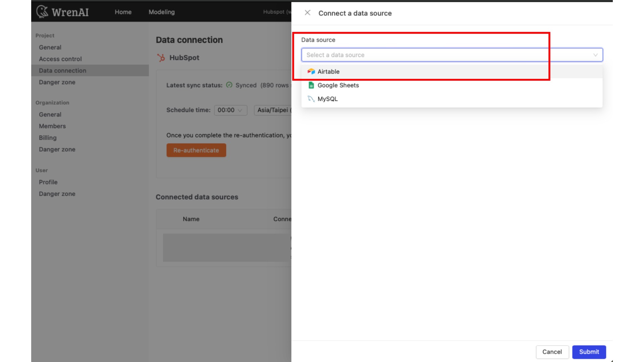Click the Latest sync status label

click(x=194, y=85)
